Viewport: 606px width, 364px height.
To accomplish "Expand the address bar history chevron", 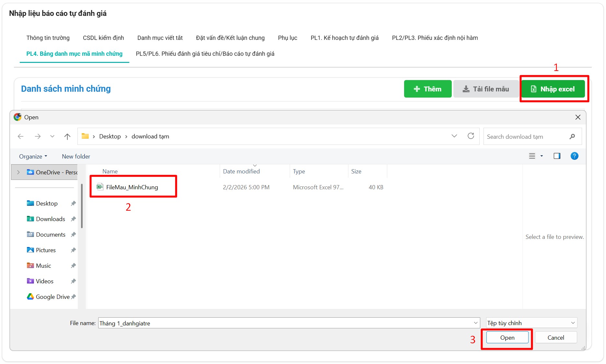I will click(x=454, y=136).
